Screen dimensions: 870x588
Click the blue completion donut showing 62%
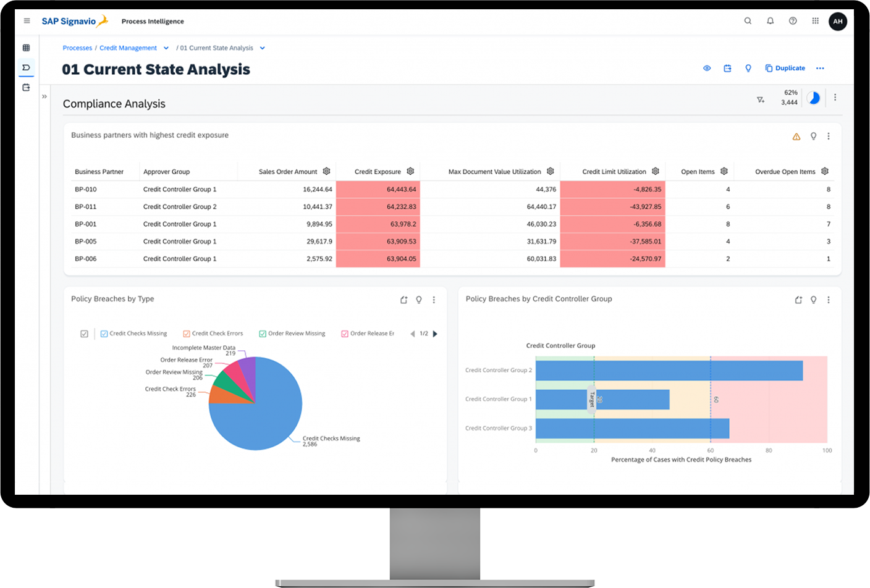point(814,98)
